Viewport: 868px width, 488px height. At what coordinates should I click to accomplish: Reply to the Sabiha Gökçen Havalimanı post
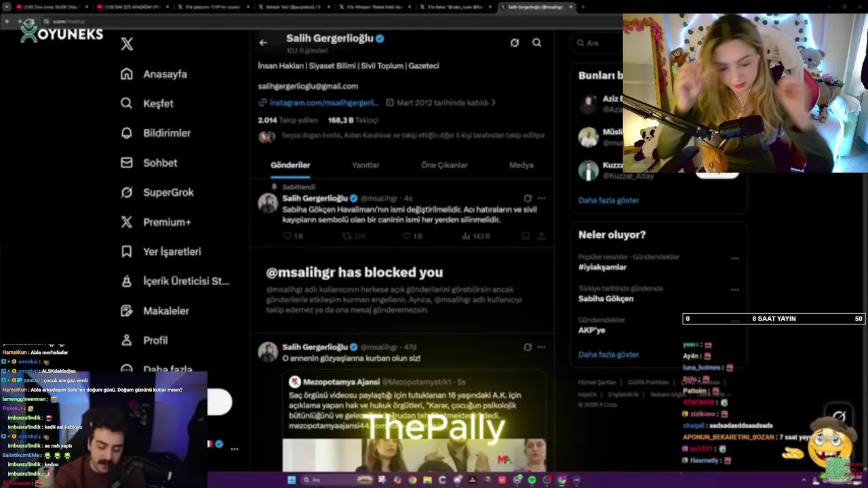[x=292, y=236]
